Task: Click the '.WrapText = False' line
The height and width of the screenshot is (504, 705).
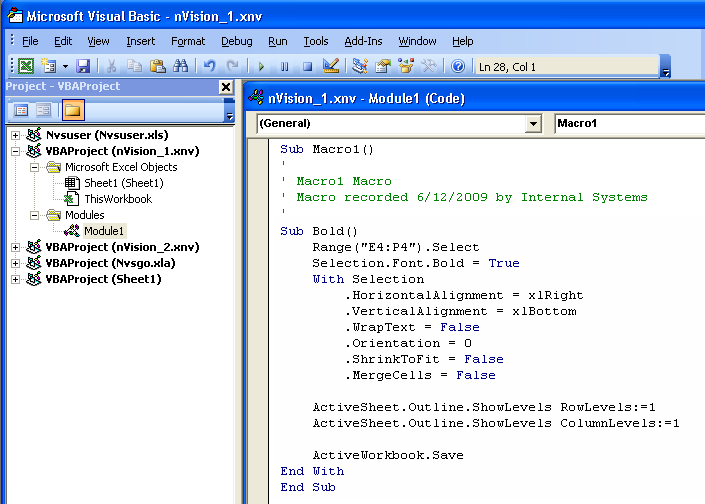Action: pos(412,327)
